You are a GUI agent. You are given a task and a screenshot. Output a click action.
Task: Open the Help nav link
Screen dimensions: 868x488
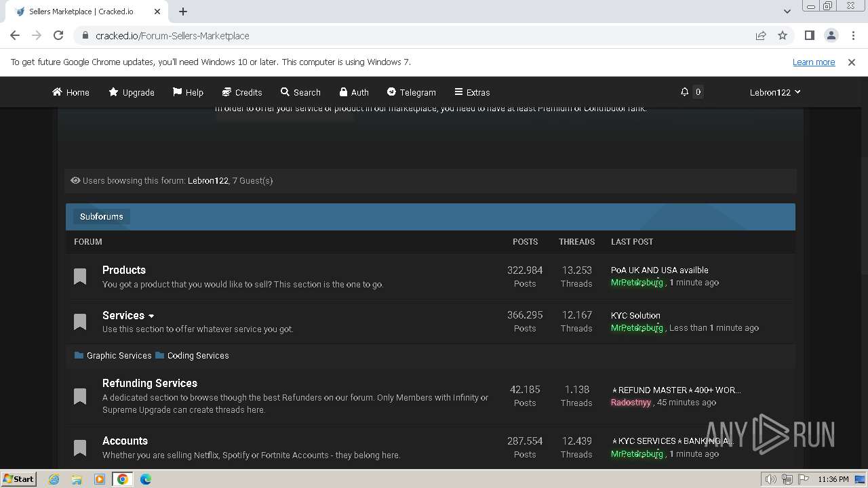[x=188, y=92]
